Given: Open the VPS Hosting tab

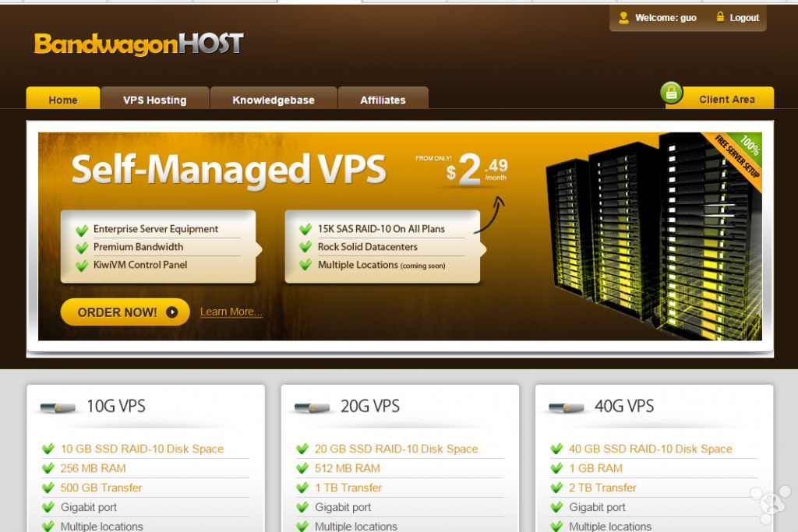Looking at the screenshot, I should click(155, 98).
